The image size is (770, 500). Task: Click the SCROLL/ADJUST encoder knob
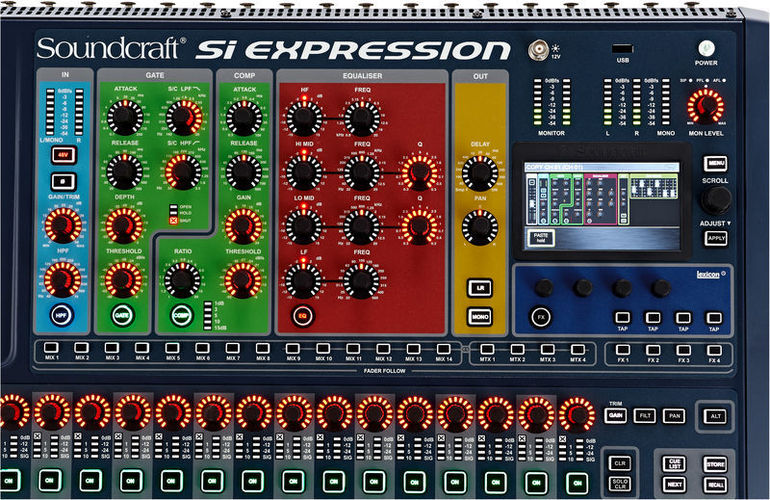716,199
